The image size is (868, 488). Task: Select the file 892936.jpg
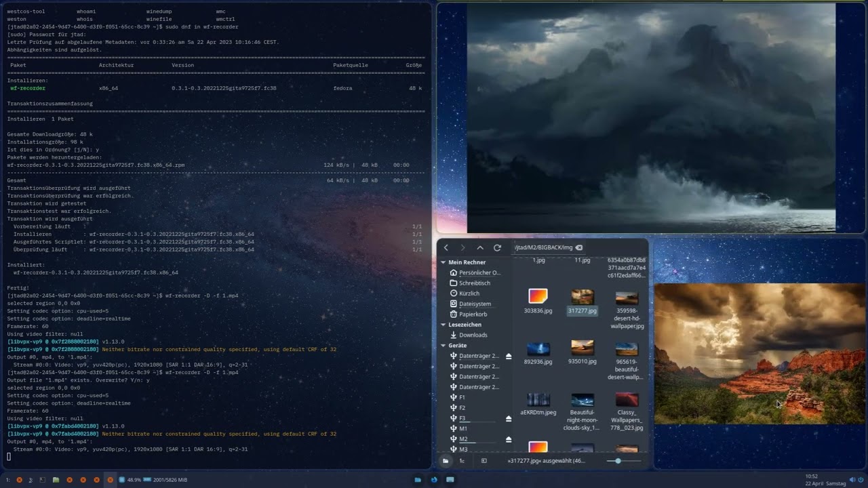pyautogui.click(x=538, y=353)
